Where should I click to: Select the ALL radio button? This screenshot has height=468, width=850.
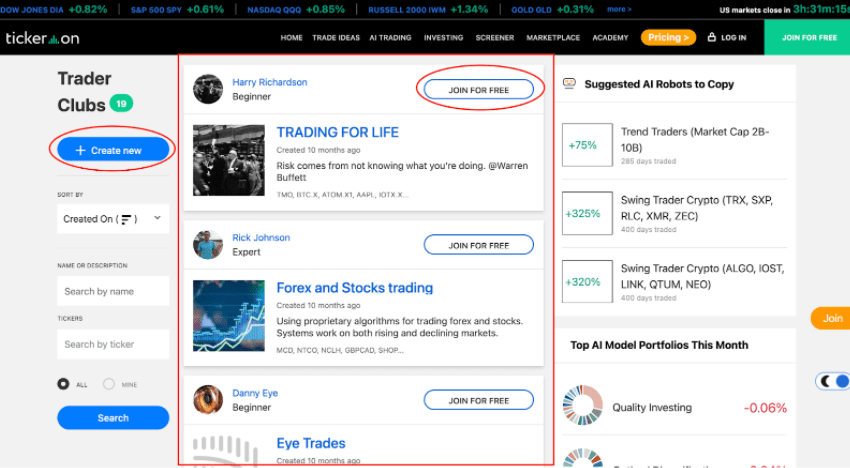point(63,384)
